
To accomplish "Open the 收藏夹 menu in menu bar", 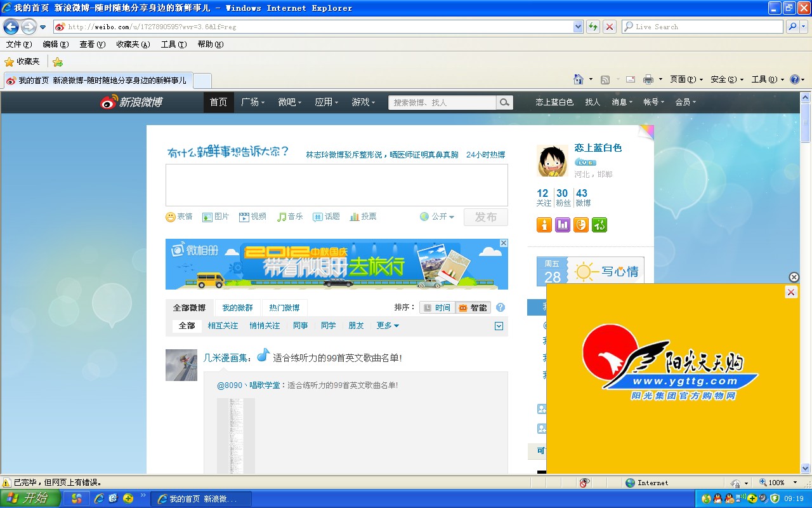I will (x=133, y=44).
